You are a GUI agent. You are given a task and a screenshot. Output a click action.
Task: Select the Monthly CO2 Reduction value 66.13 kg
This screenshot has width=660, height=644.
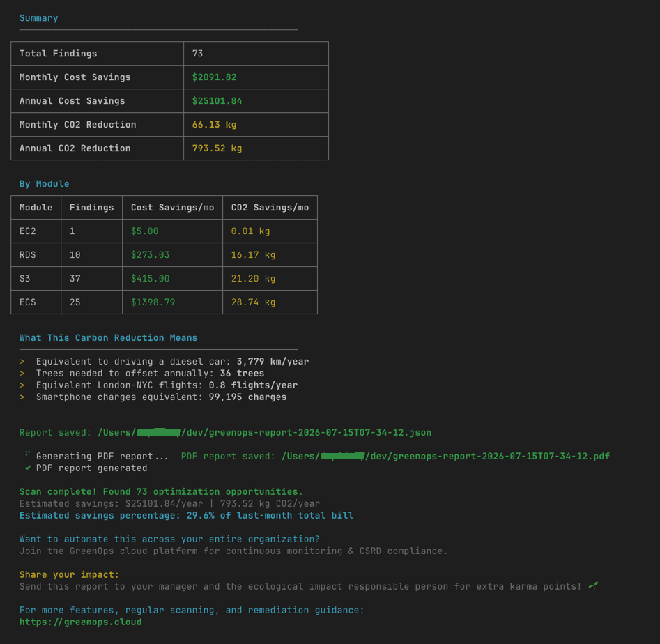tap(214, 125)
